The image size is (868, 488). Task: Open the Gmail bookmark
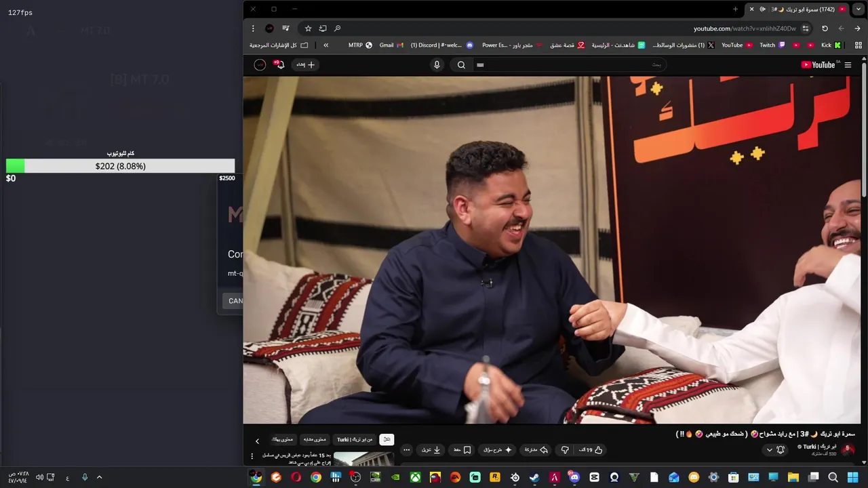[391, 45]
